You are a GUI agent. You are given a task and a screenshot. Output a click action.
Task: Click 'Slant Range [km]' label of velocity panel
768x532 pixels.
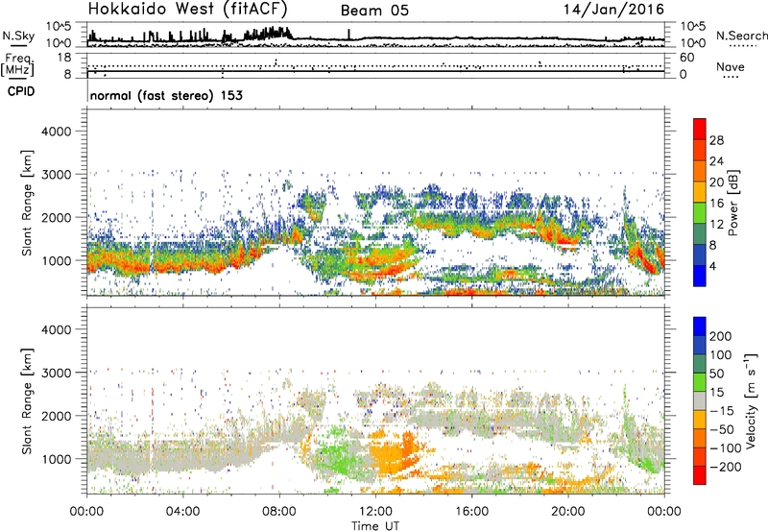pos(27,401)
